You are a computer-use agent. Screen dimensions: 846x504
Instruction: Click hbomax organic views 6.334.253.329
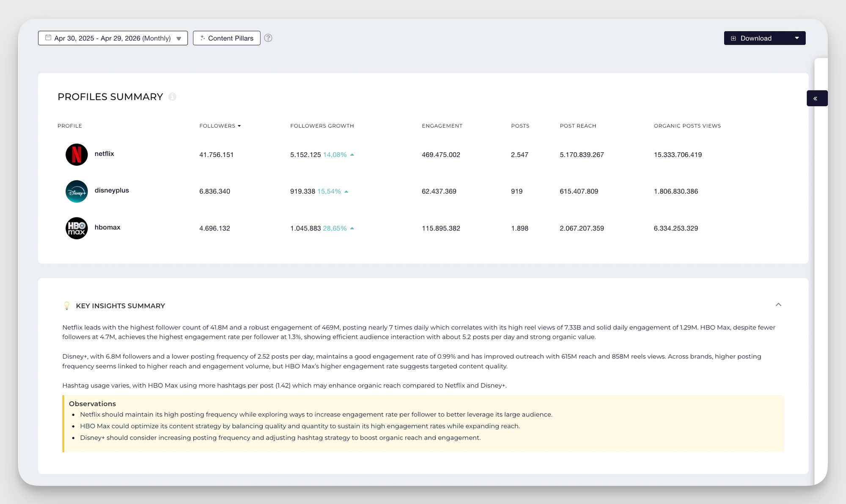pos(676,228)
